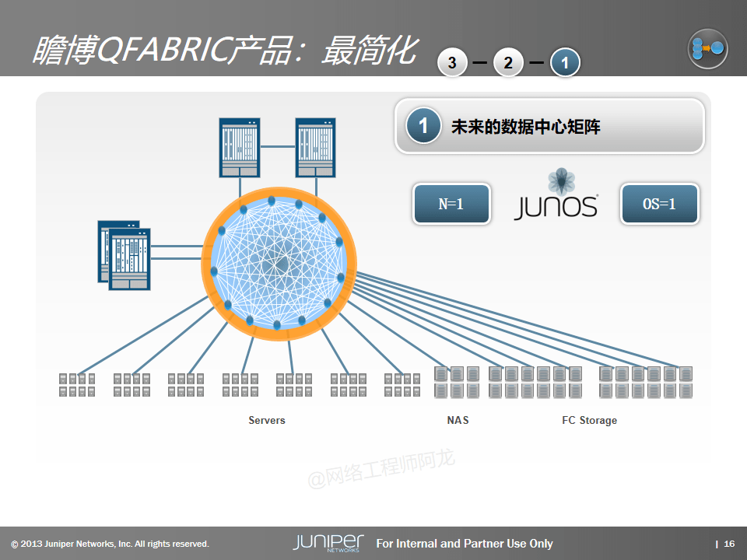This screenshot has width=747, height=560.
Task: Click the page number 16
Action: tap(729, 544)
